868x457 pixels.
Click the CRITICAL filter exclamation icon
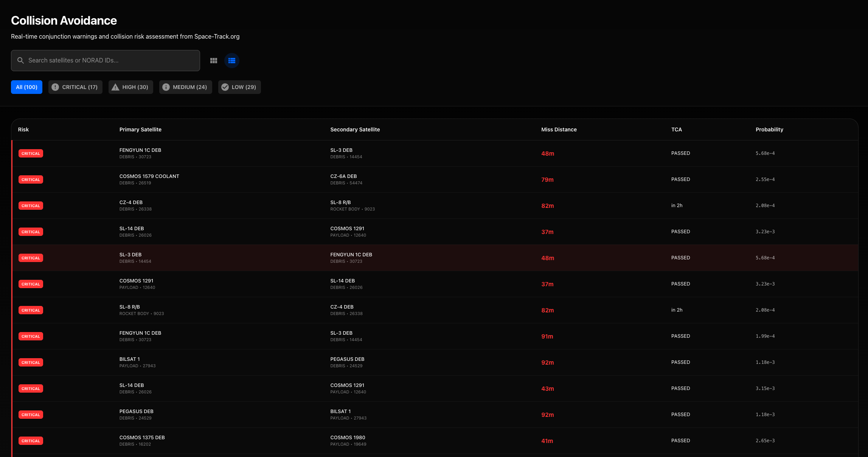point(55,87)
